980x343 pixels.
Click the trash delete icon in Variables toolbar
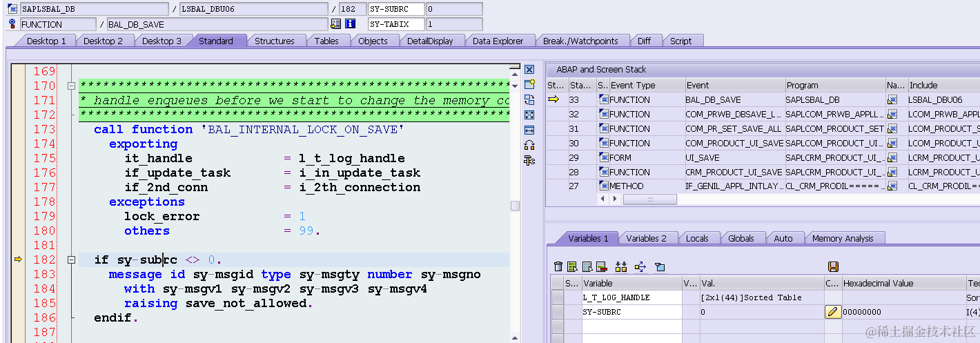[x=558, y=266]
